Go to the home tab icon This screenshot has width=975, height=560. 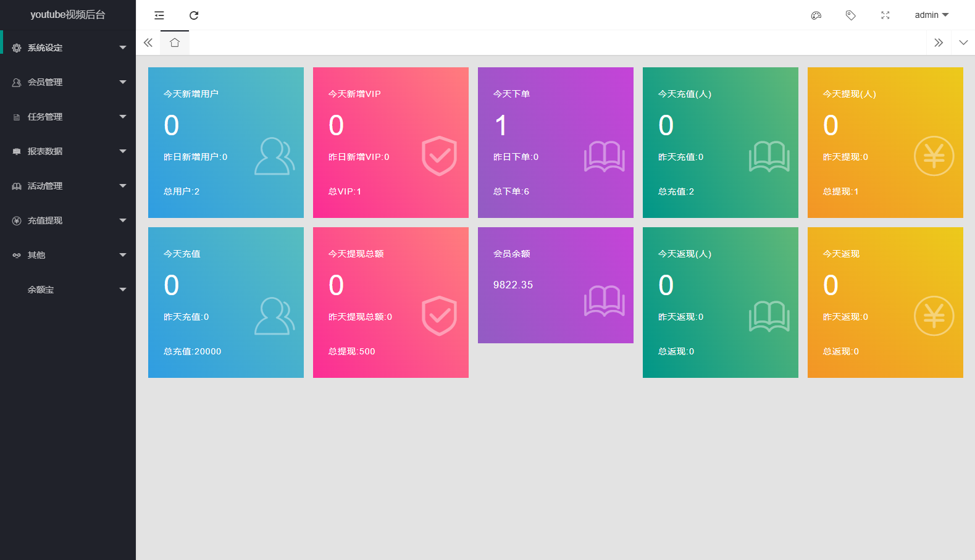[x=175, y=43]
